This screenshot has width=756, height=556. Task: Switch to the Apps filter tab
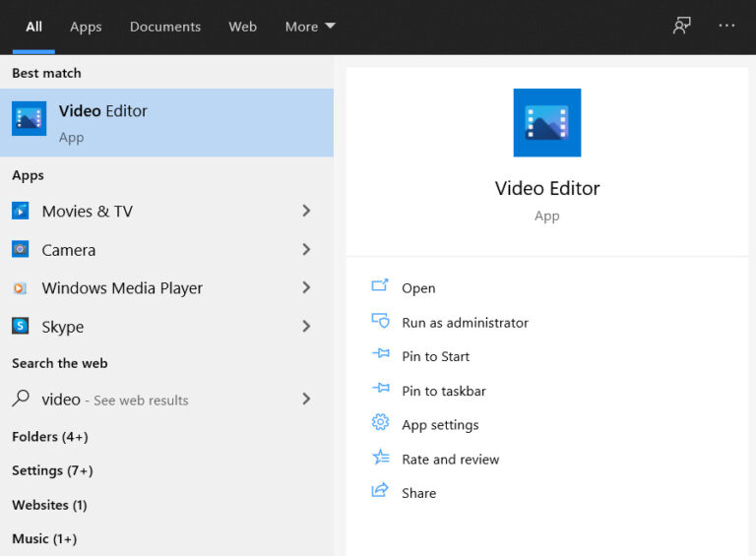86,27
